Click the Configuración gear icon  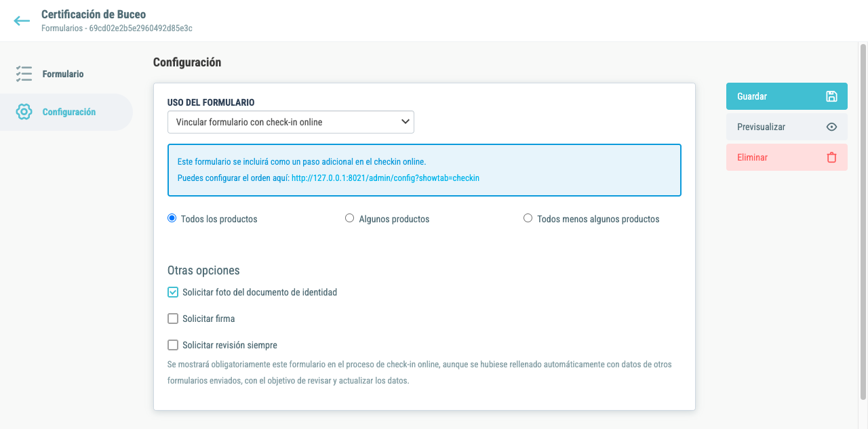pos(24,112)
